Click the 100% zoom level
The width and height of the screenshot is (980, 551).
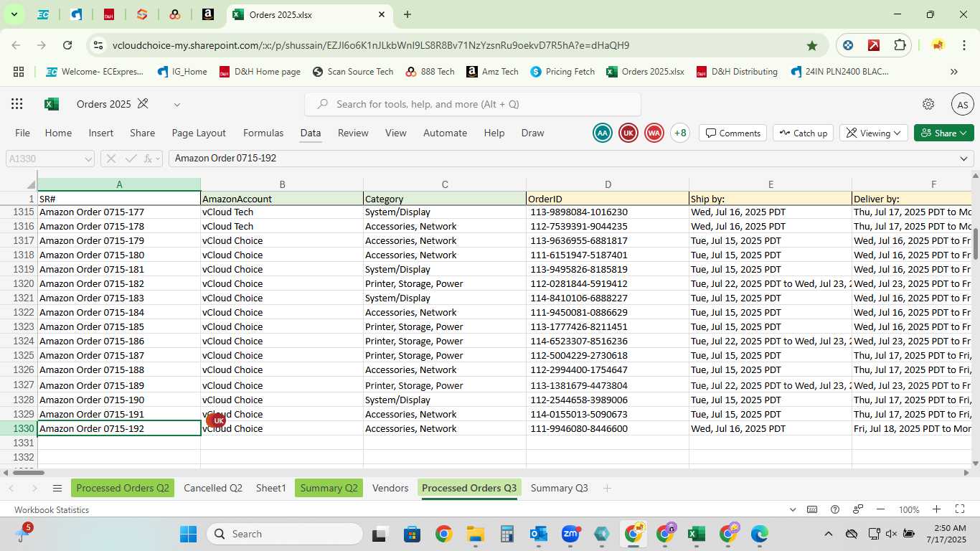coord(909,510)
